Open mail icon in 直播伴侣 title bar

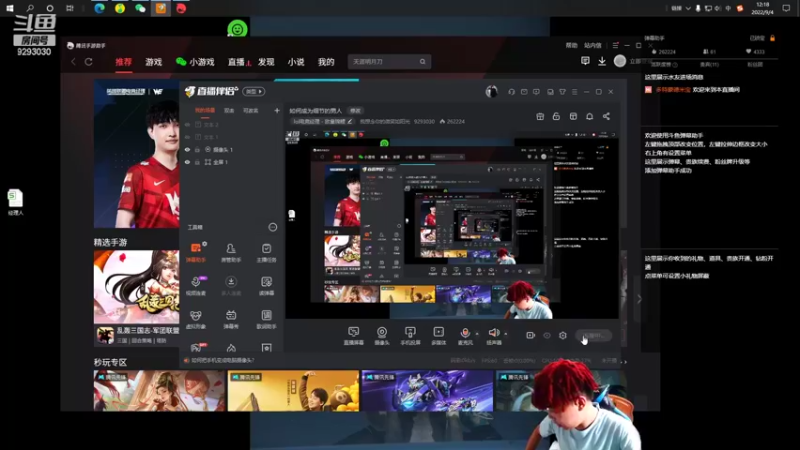pyautogui.click(x=524, y=92)
